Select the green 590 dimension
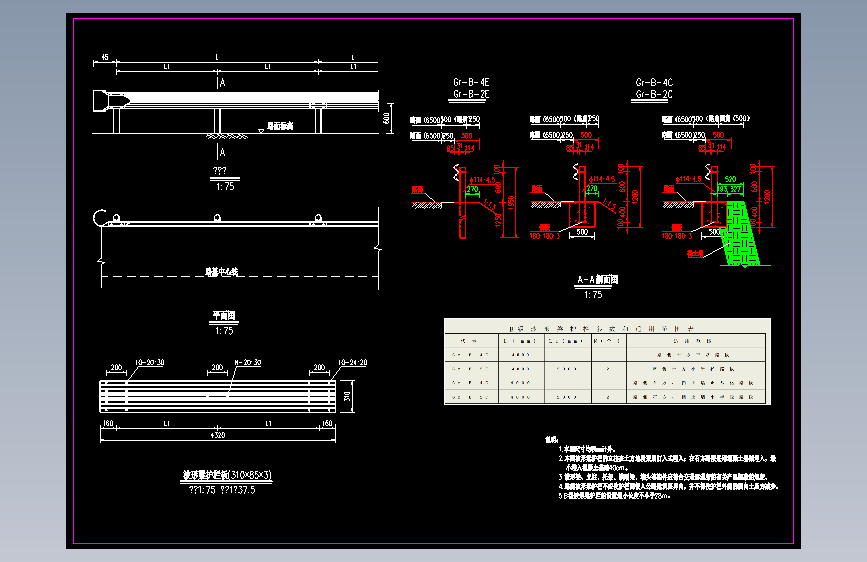 [730, 180]
